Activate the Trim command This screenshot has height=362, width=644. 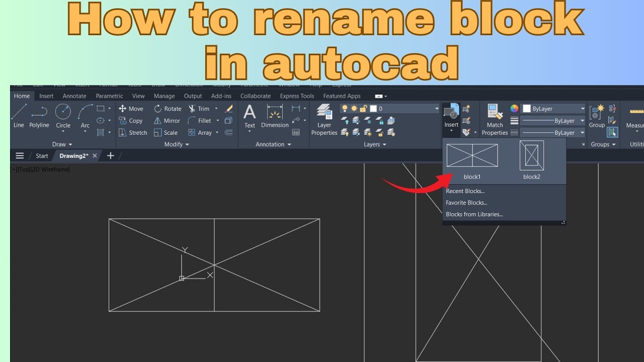point(199,109)
